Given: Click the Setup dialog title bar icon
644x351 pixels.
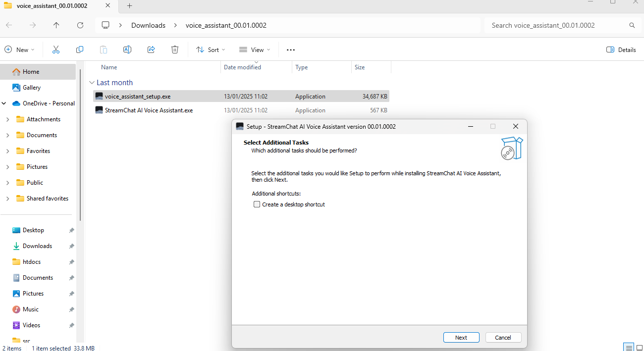Looking at the screenshot, I should pos(240,126).
